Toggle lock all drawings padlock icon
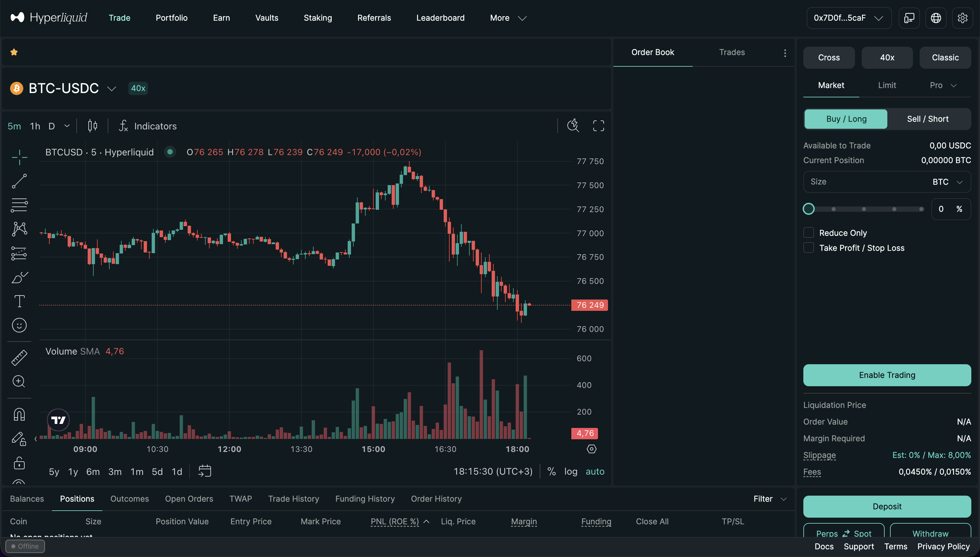 pyautogui.click(x=19, y=463)
